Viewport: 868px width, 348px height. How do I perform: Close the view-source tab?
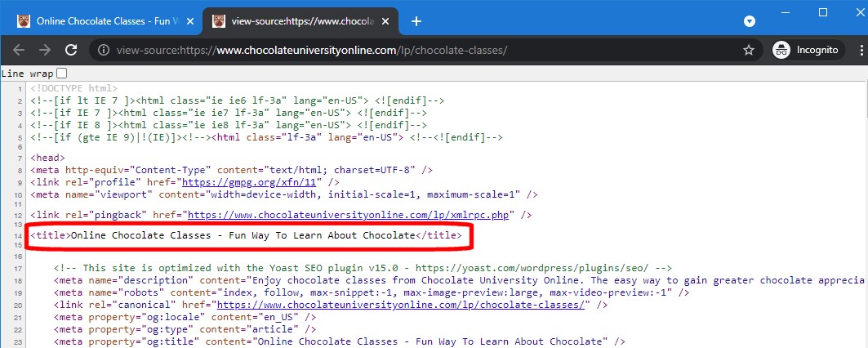(x=385, y=21)
